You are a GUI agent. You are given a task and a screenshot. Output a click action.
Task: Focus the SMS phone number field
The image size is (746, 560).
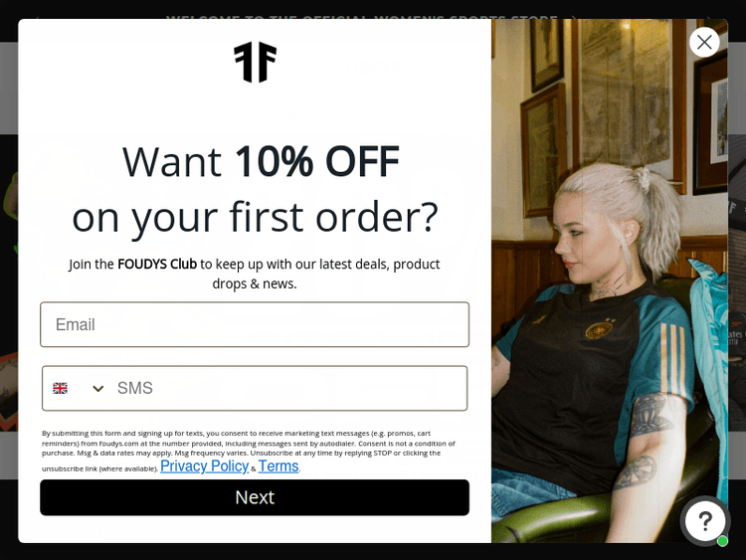click(x=290, y=388)
